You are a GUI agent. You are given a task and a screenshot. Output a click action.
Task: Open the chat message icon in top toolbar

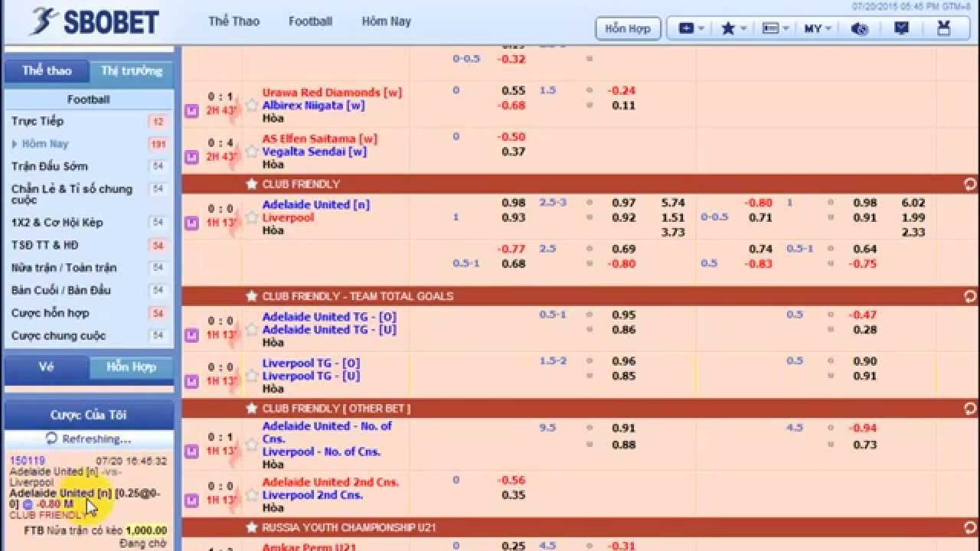click(901, 28)
